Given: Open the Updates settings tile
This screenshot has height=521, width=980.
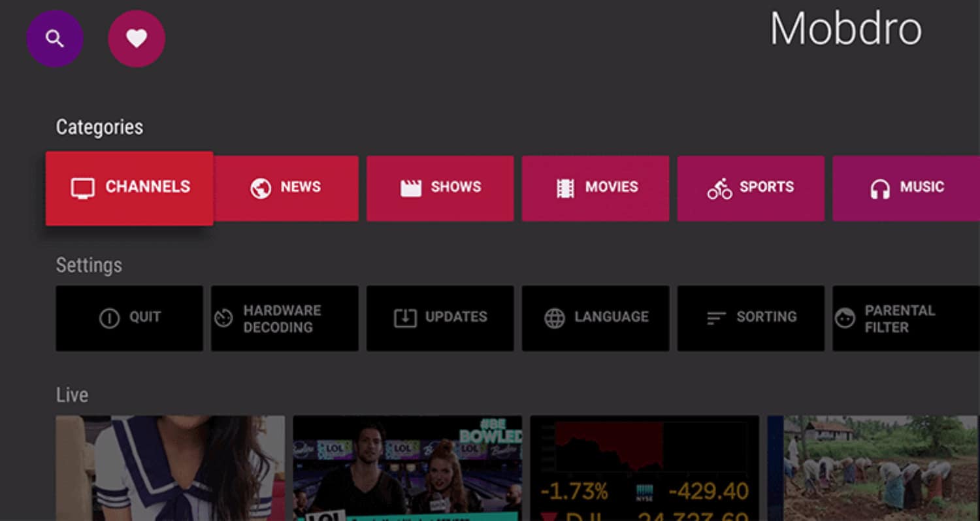Looking at the screenshot, I should tap(440, 318).
